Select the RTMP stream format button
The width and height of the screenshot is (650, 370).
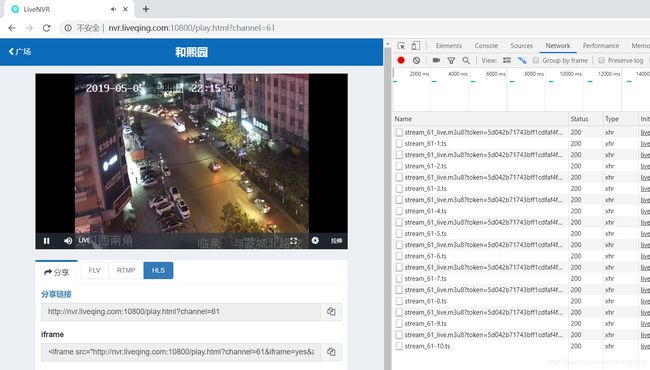point(126,270)
